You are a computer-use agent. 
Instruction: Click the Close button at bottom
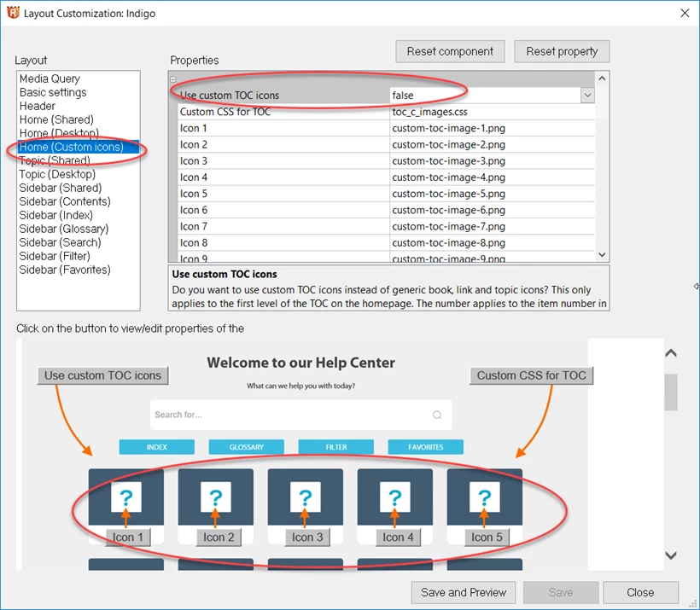[640, 592]
